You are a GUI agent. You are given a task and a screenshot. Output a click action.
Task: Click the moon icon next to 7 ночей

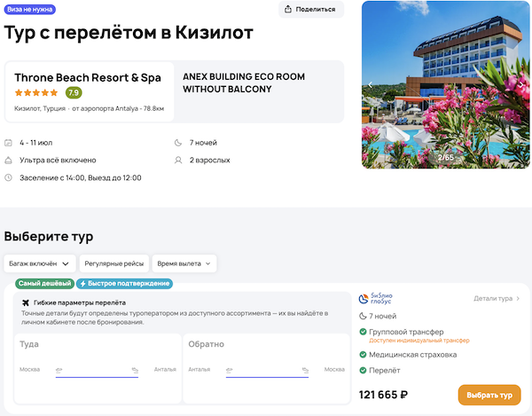tap(179, 143)
